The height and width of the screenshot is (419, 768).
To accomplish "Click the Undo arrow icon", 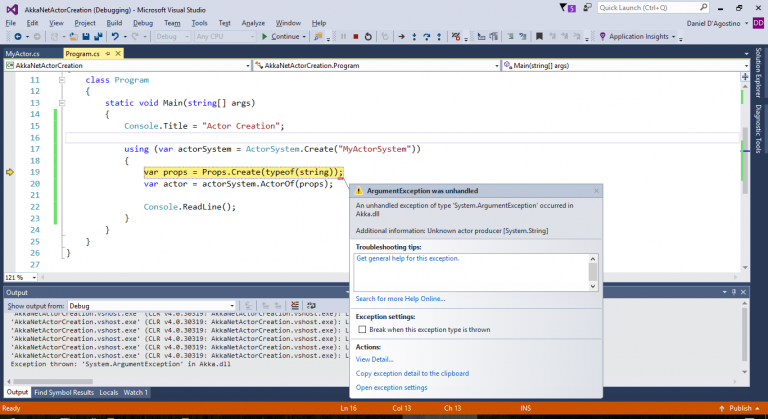I will 115,37.
